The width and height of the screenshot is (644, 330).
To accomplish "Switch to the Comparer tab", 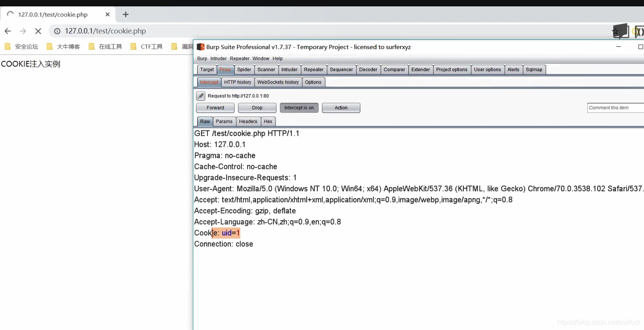I will tap(394, 69).
